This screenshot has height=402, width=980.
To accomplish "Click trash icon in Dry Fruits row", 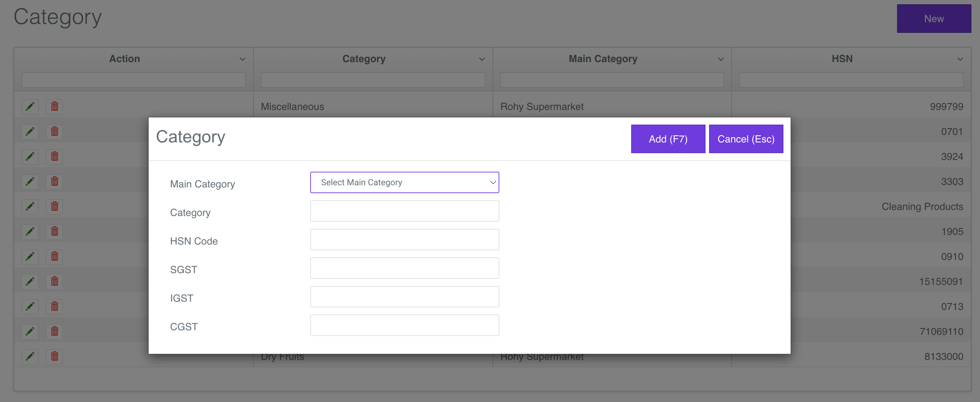I will (x=54, y=356).
